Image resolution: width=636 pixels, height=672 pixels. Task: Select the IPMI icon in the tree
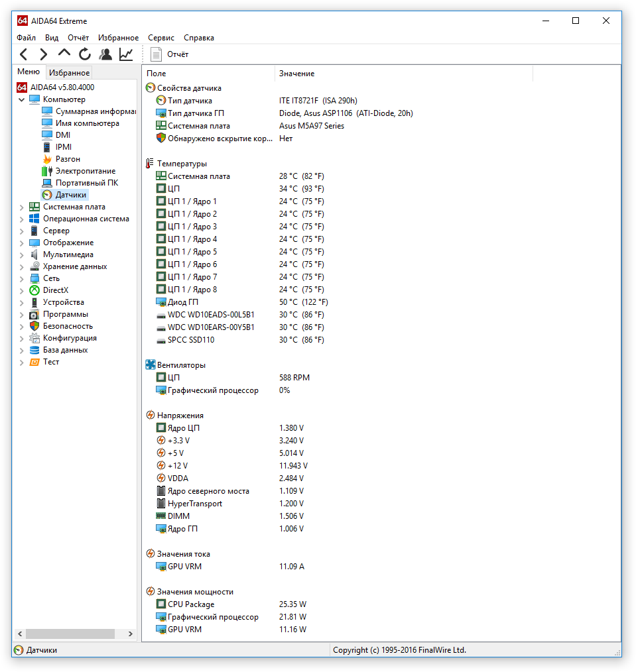[46, 147]
